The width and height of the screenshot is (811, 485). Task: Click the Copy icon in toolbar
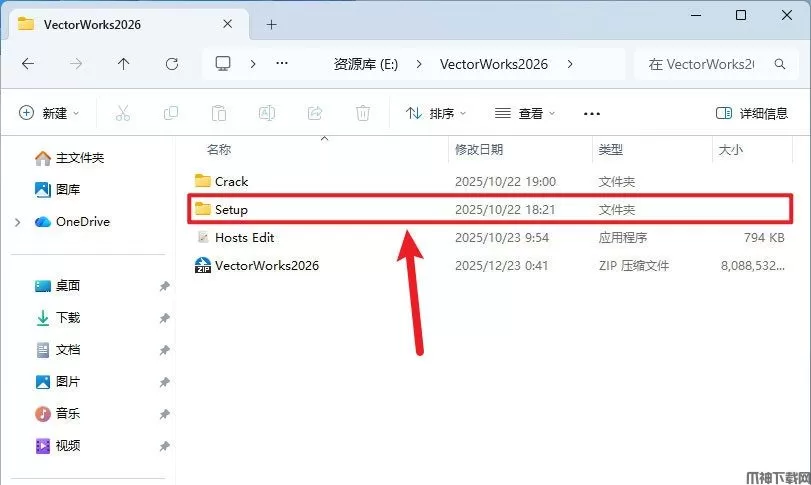(x=171, y=113)
